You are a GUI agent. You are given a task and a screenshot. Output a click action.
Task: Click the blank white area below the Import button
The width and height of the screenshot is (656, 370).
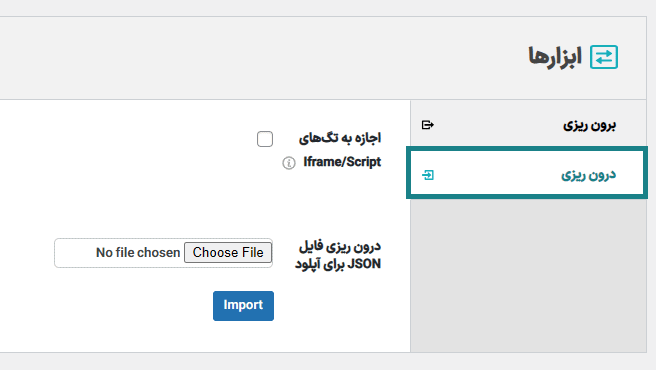point(205,337)
